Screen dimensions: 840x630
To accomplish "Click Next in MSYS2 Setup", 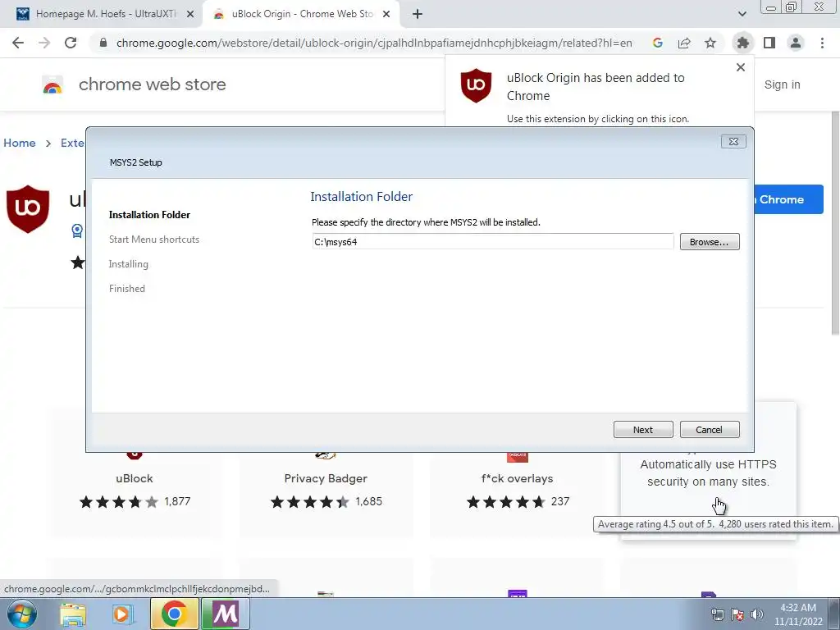I will click(x=643, y=430).
